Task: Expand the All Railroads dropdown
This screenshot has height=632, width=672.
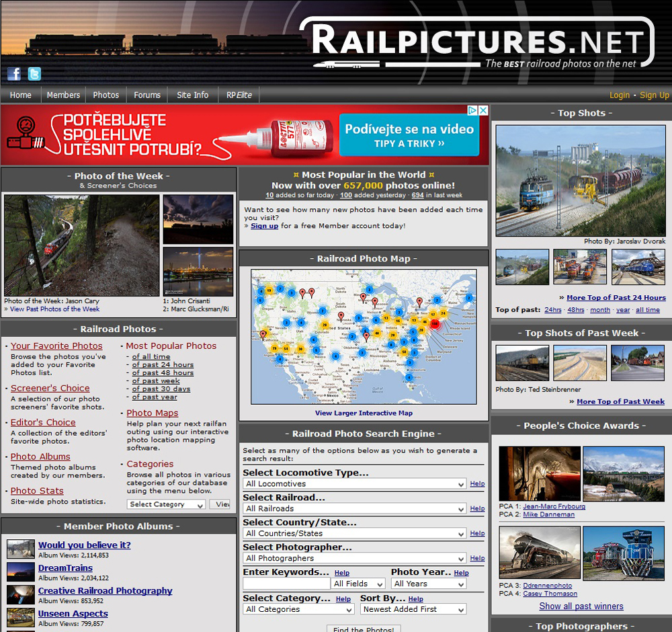Action: click(x=354, y=508)
